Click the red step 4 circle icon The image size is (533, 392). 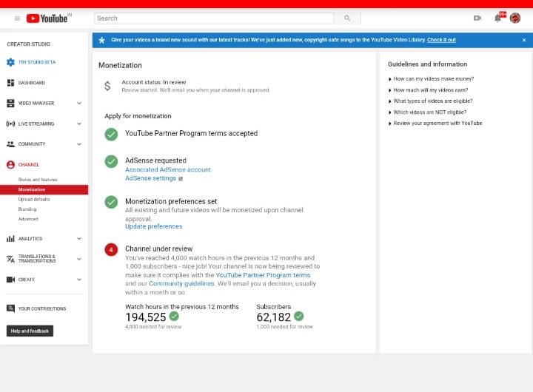pyautogui.click(x=111, y=250)
